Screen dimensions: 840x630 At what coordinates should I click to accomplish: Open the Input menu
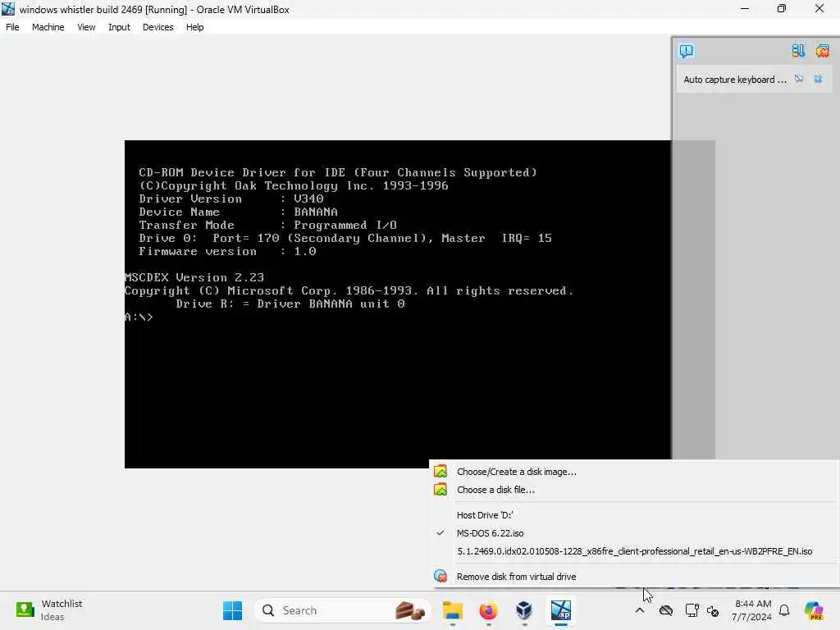(119, 27)
